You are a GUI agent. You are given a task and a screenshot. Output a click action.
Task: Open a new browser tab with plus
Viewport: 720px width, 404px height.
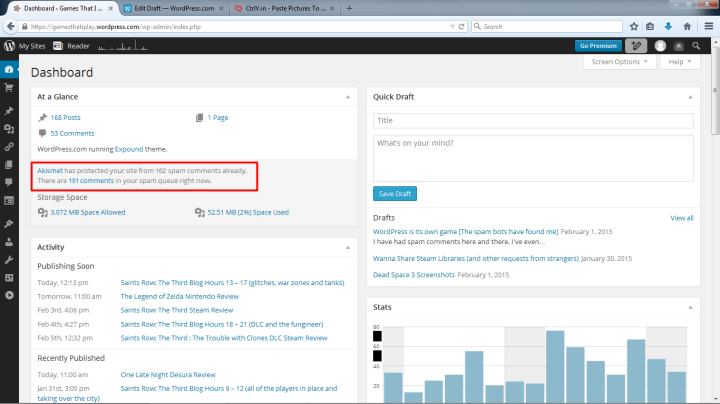click(x=349, y=8)
